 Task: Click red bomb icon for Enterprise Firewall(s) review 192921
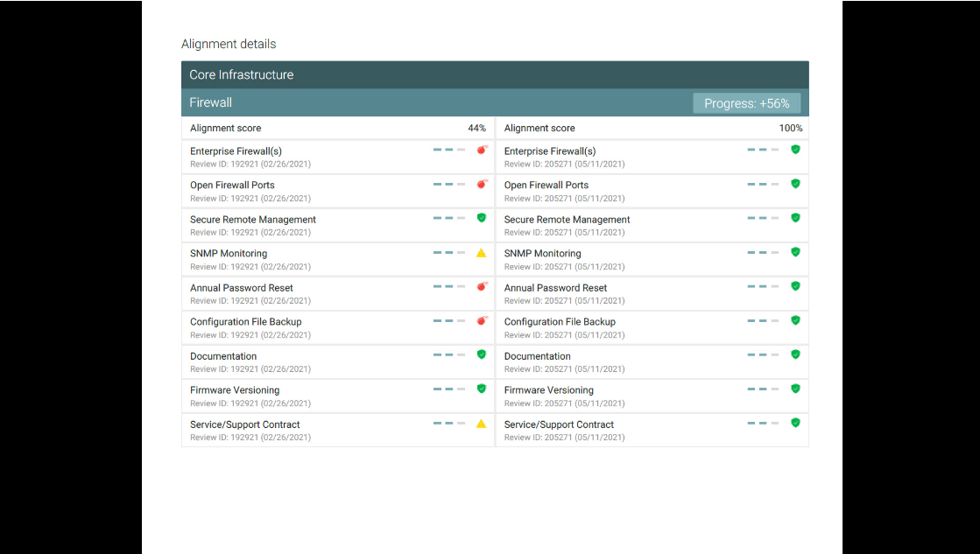pos(481,150)
